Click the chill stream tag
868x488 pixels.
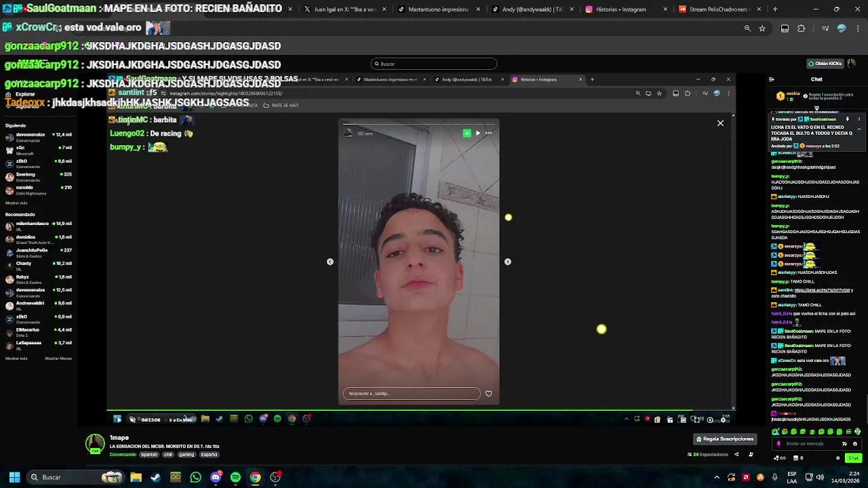[168, 455]
